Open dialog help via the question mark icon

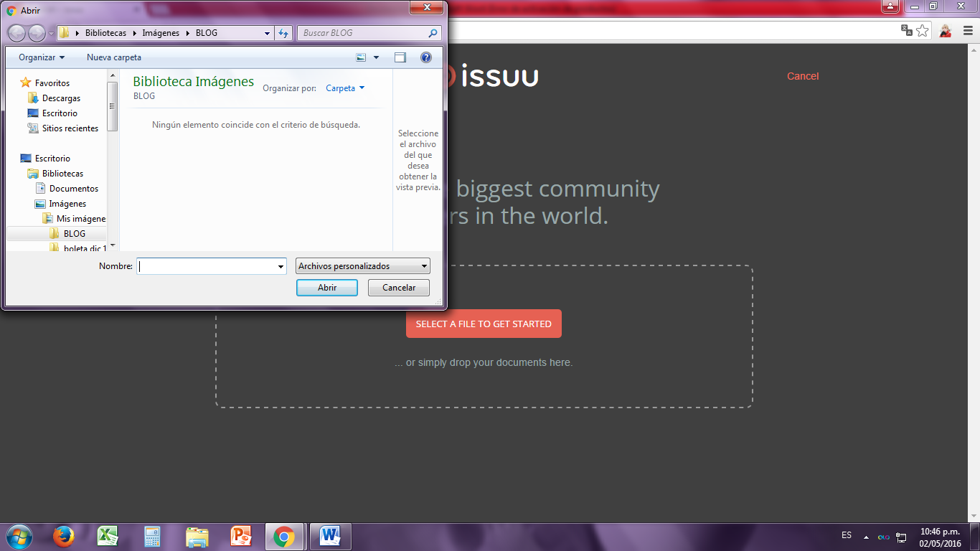tap(426, 57)
